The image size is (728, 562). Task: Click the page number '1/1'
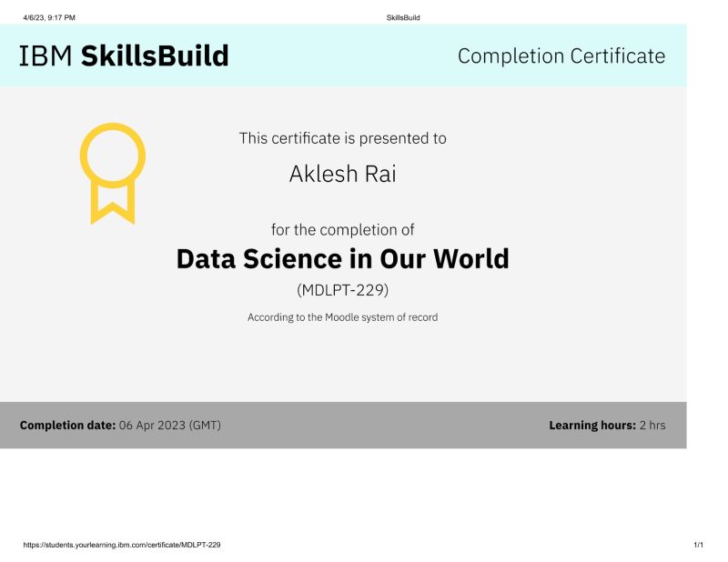[x=698, y=545]
